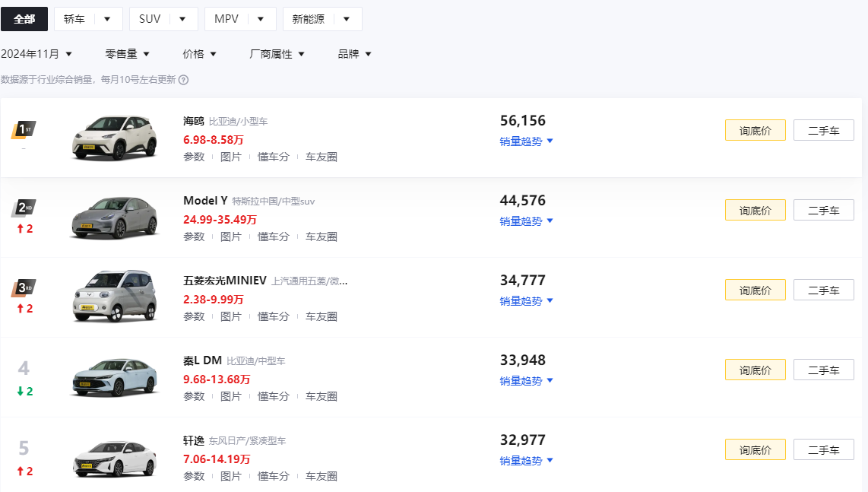Open the 厂商属性 filter dropdown
The image size is (868, 492).
coord(277,54)
